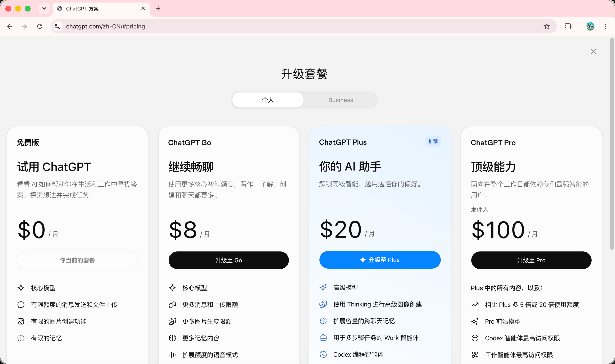
Task: Click the icon beside Codex 智能体最高访问权限
Action: [475, 338]
